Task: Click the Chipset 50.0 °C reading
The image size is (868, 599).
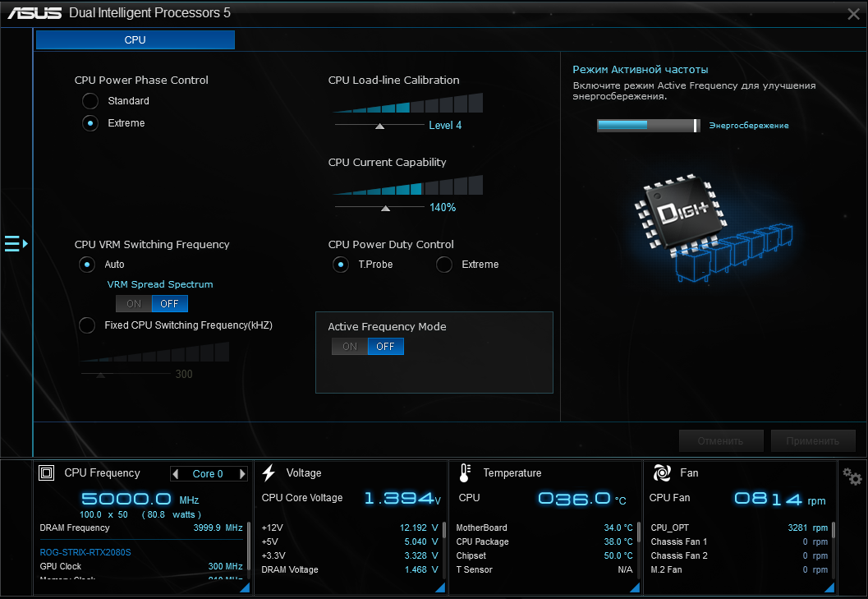Action: tap(618, 555)
